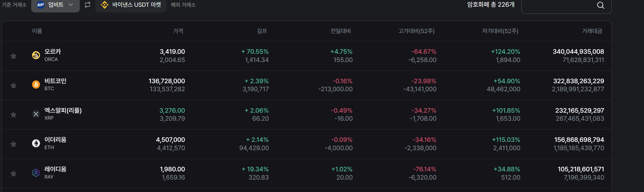Click the Ethereum coin logo
Image resolution: width=644 pixels, height=192 pixels.
[x=36, y=143]
